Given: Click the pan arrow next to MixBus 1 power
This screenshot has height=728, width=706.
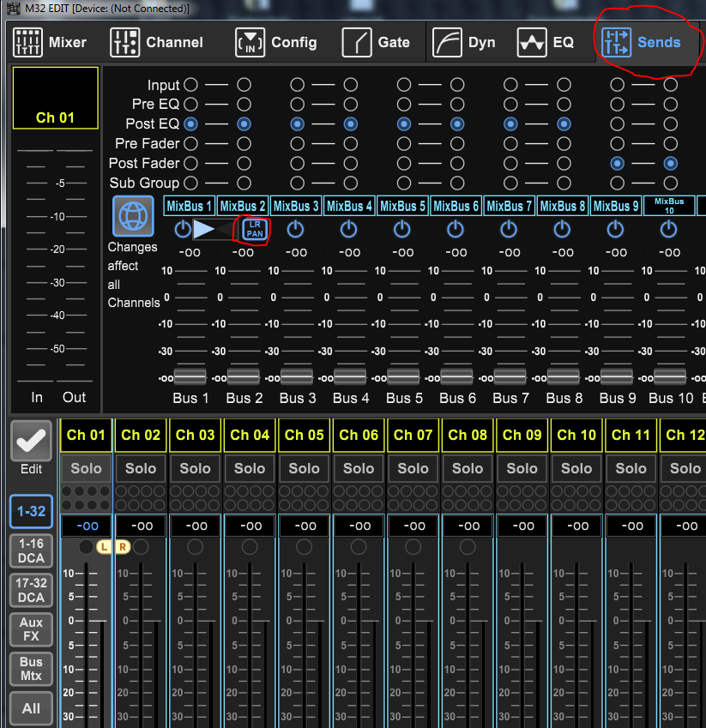Looking at the screenshot, I should coord(204,229).
